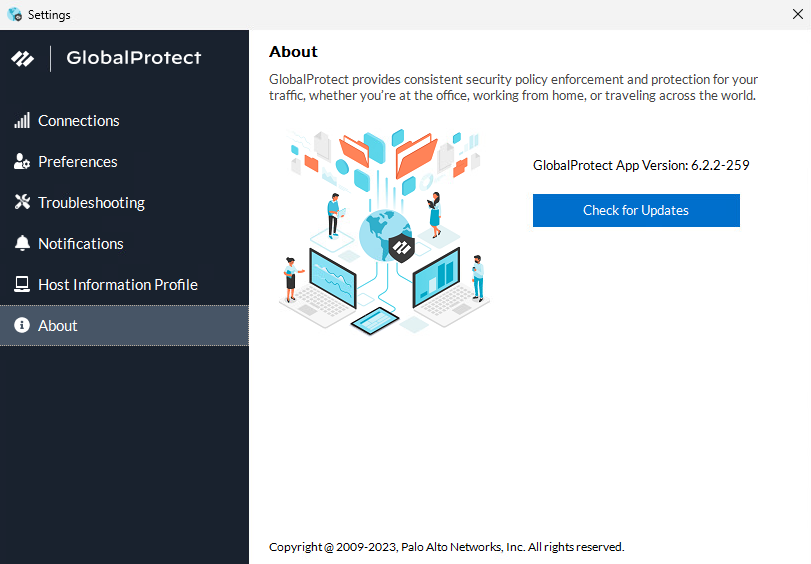Open the Connections tab
The image size is (811, 564).
pos(79,121)
